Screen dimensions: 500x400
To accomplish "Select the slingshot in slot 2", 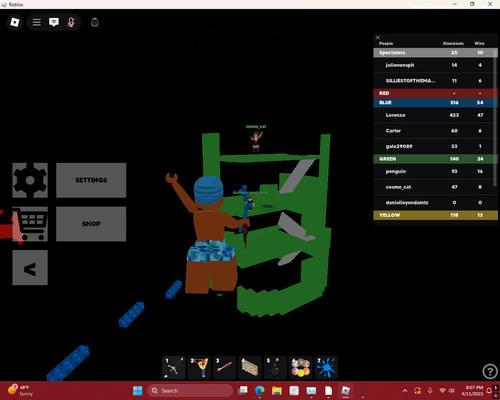I will tap(199, 367).
